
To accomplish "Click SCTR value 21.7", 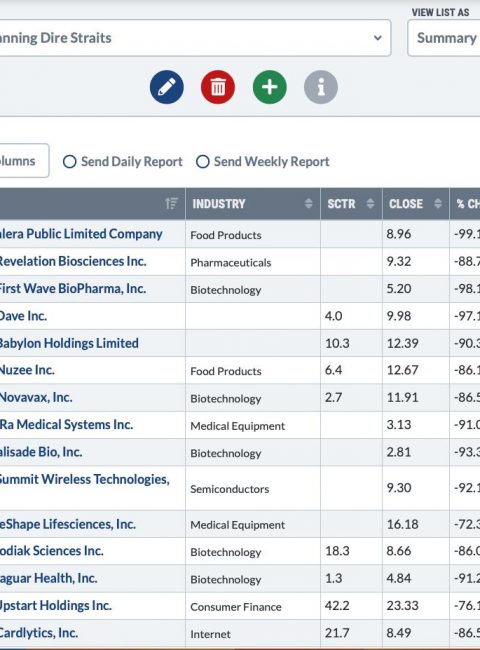I will [x=337, y=633].
